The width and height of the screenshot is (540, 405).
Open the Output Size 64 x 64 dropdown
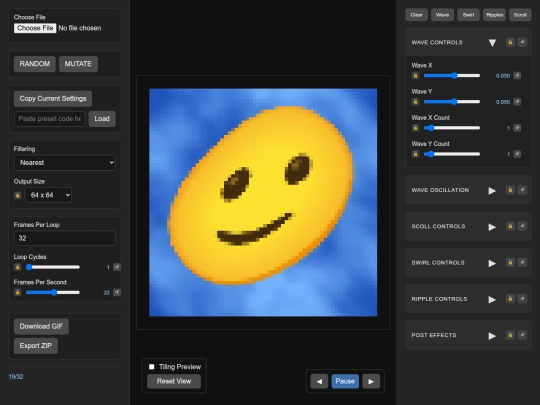pyautogui.click(x=48, y=195)
